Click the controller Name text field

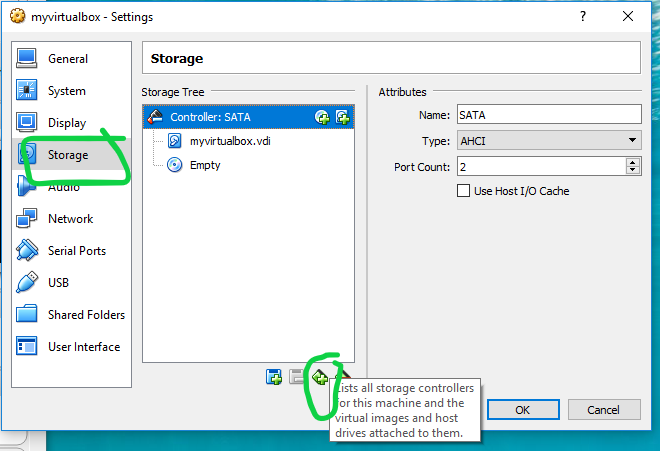pos(548,116)
